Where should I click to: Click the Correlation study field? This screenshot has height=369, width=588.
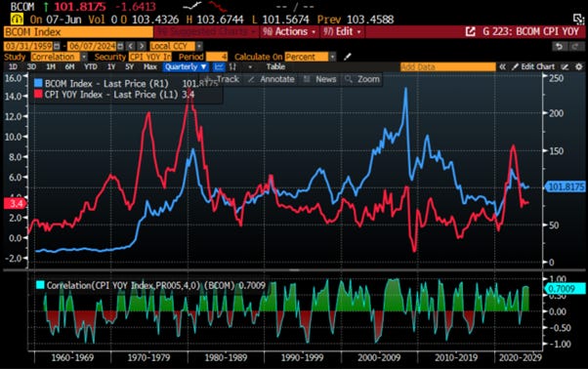coord(55,57)
